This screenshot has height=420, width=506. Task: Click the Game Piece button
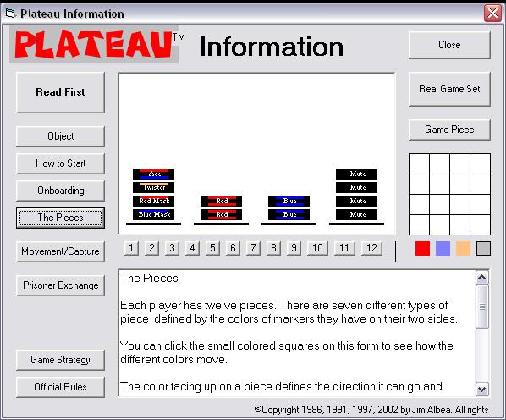coord(449,130)
